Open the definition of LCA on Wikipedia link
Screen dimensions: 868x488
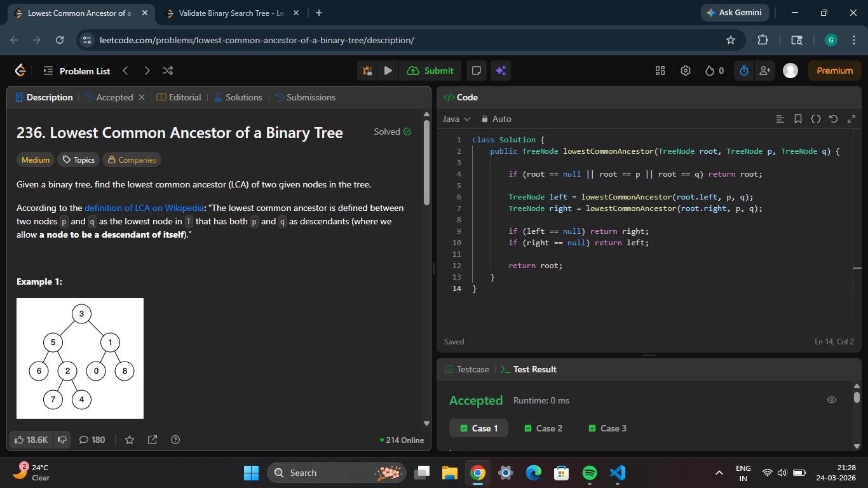point(144,208)
